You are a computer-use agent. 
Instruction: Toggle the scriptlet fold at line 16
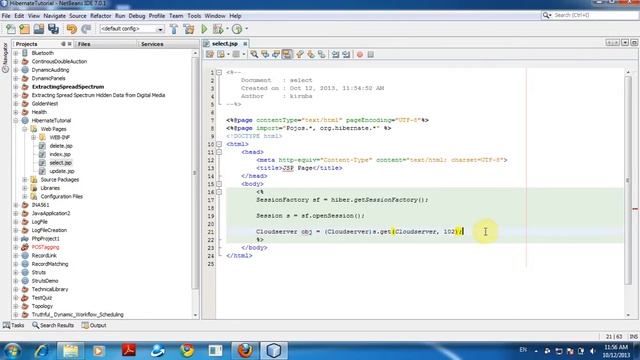(x=219, y=192)
